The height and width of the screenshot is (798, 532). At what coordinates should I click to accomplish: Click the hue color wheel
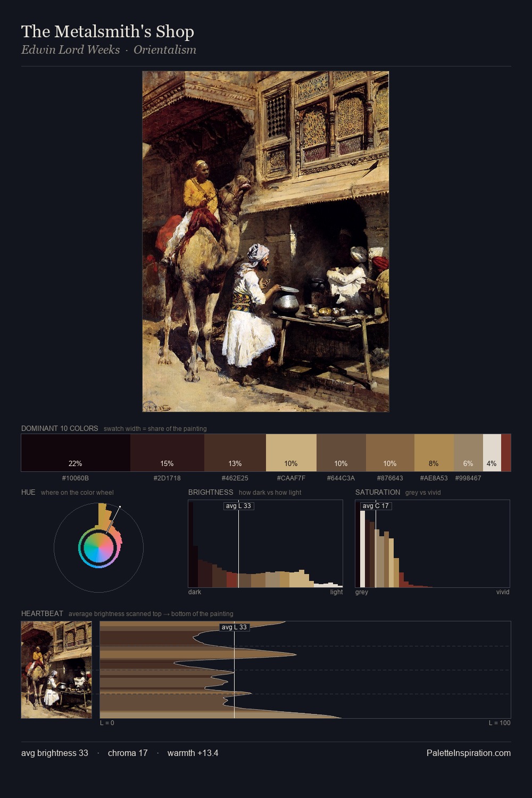tap(98, 547)
